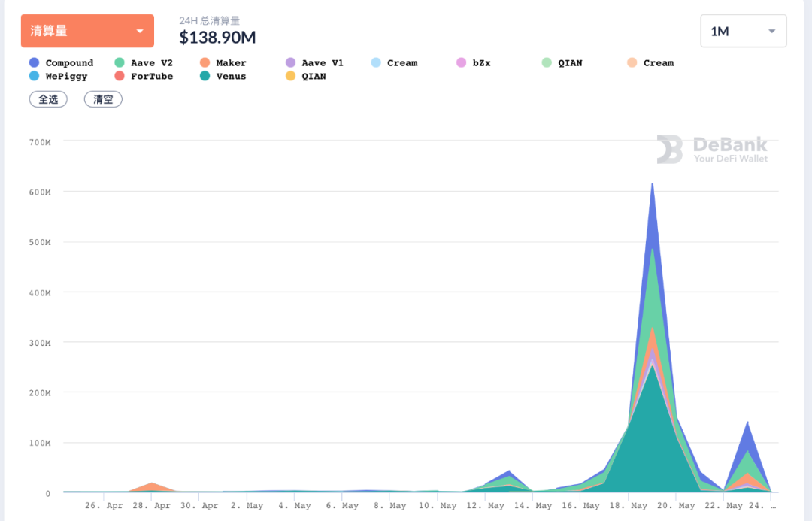Click the teal Venus legend circle

(x=205, y=77)
